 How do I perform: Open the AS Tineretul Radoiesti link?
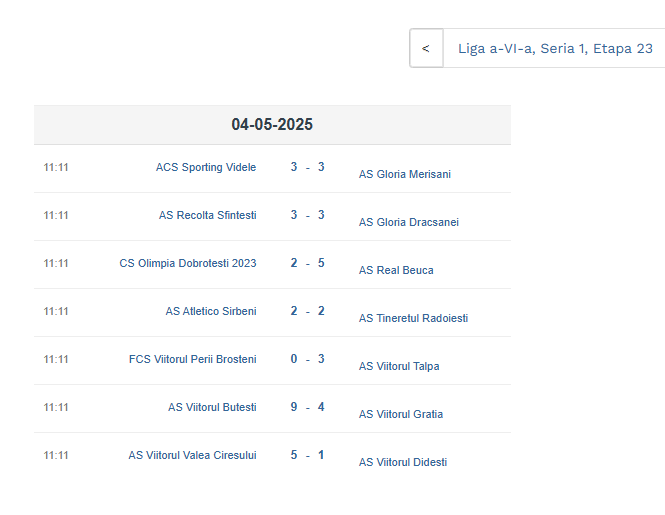[414, 318]
